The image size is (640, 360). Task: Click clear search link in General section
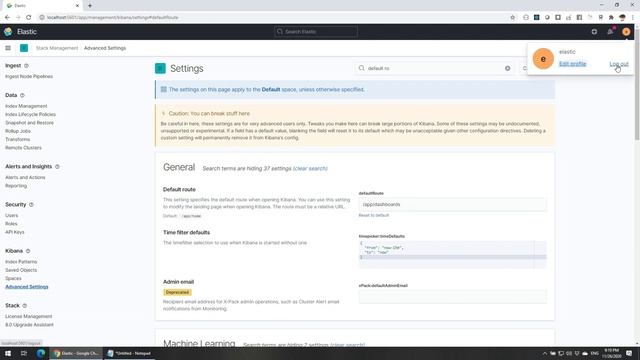pyautogui.click(x=310, y=169)
